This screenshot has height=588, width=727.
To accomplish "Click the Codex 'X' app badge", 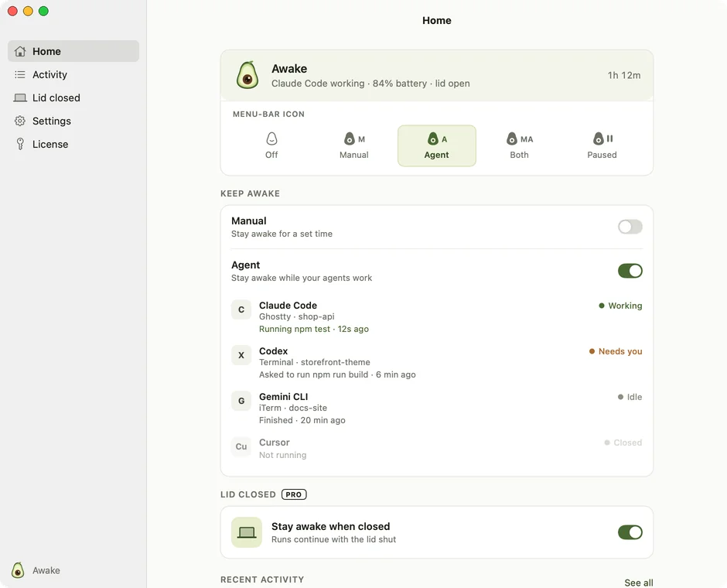I will tap(241, 355).
